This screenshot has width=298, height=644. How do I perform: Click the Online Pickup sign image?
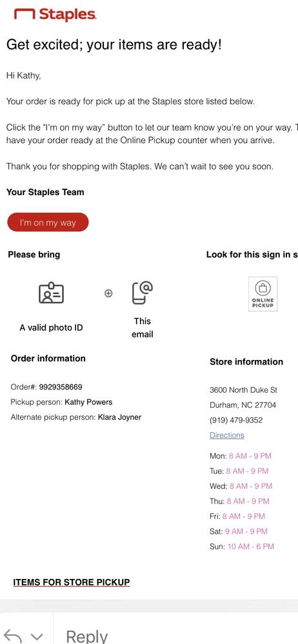(263, 294)
